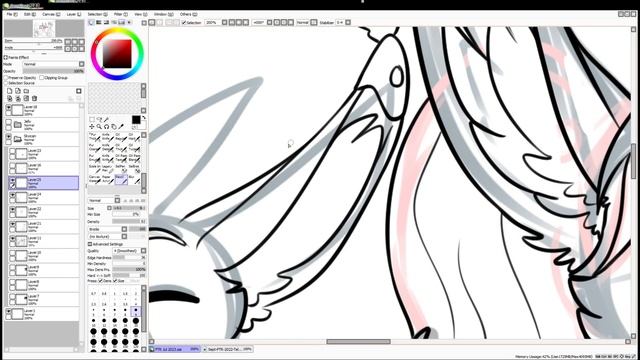Open the File menu
Screen dimensions: 640x360
click(11, 14)
